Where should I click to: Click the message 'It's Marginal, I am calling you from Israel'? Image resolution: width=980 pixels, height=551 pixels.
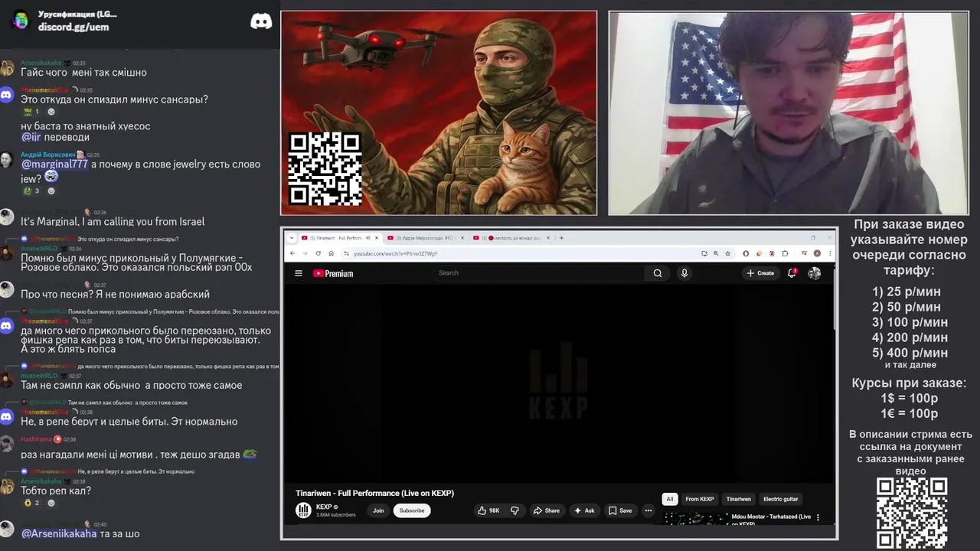point(113,221)
